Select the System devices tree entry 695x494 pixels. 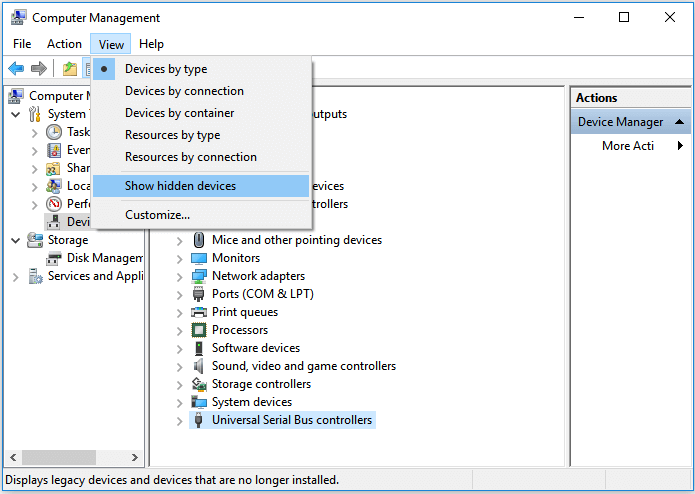click(x=252, y=402)
